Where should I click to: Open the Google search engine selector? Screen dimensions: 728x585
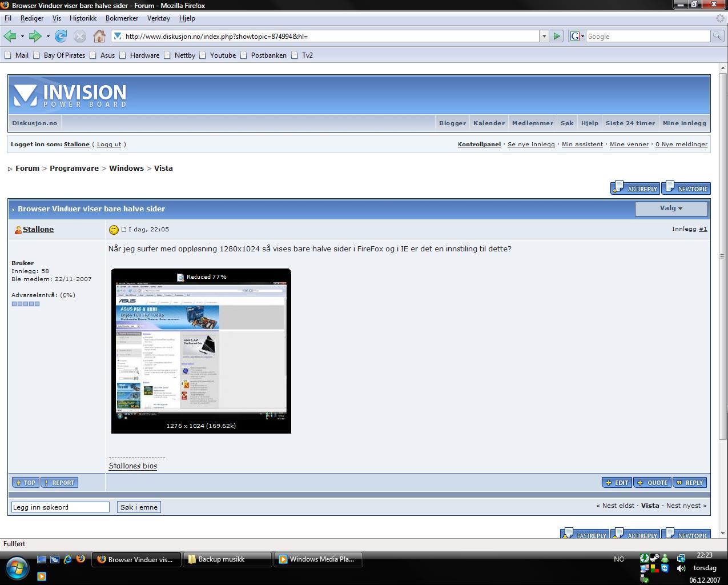pos(577,36)
